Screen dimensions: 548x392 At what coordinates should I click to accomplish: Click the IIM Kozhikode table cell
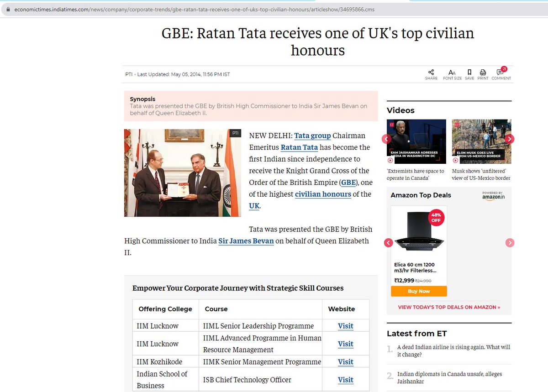(x=166, y=361)
